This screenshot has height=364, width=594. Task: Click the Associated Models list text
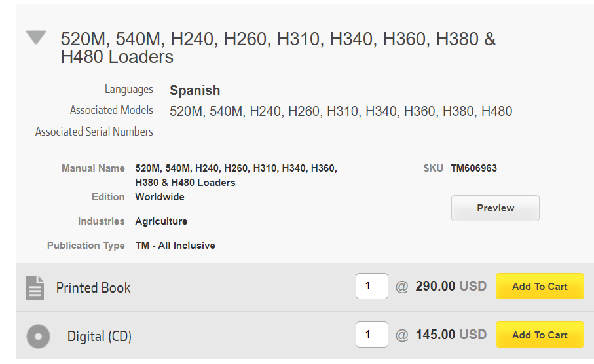pyautogui.click(x=341, y=111)
